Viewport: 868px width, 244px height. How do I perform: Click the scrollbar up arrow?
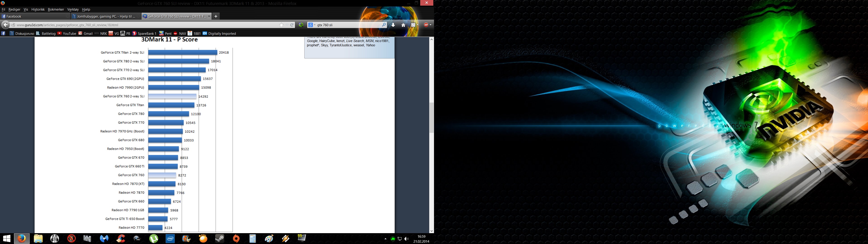[432, 40]
